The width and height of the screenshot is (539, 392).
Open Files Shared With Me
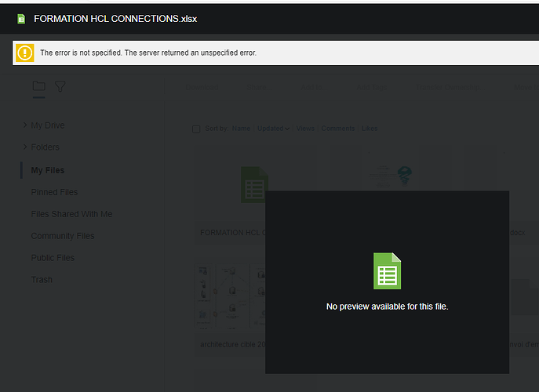click(x=71, y=214)
